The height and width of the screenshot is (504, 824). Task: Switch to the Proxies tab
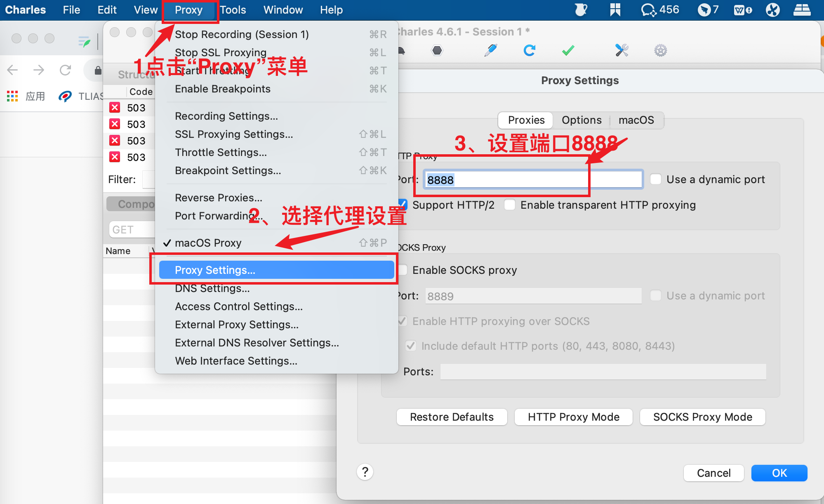click(x=526, y=120)
